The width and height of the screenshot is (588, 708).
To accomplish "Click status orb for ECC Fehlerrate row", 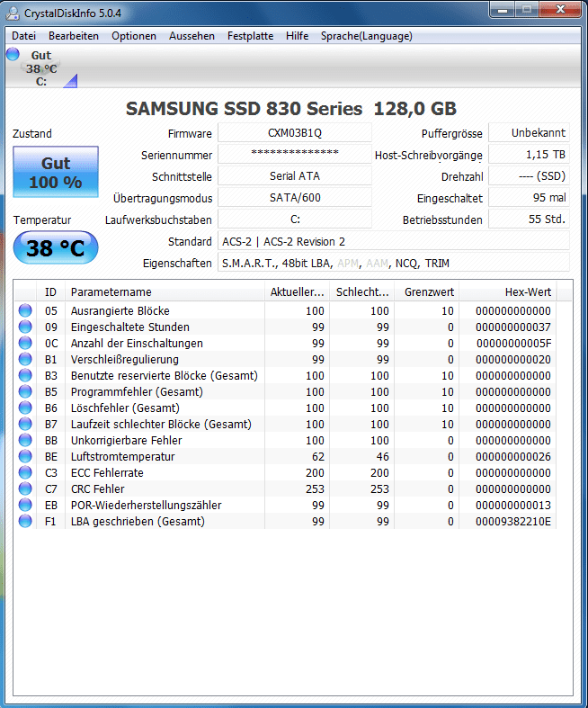I will (25, 473).
